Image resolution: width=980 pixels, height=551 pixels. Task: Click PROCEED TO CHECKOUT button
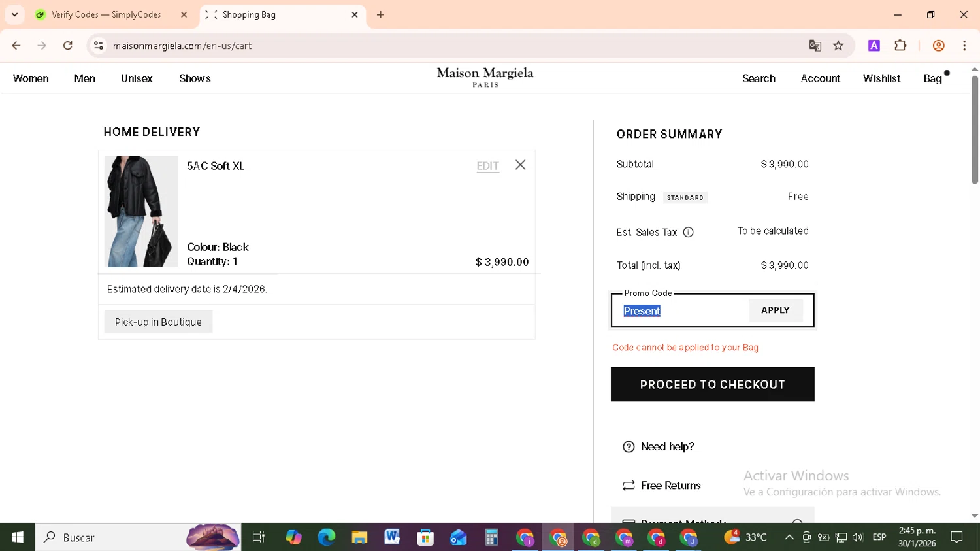click(712, 384)
